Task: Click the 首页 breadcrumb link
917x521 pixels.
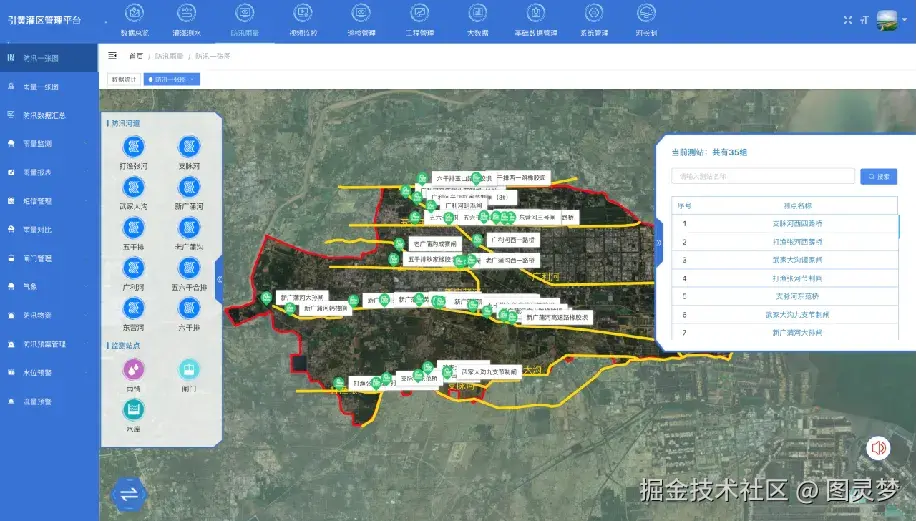Action: pyautogui.click(x=136, y=56)
